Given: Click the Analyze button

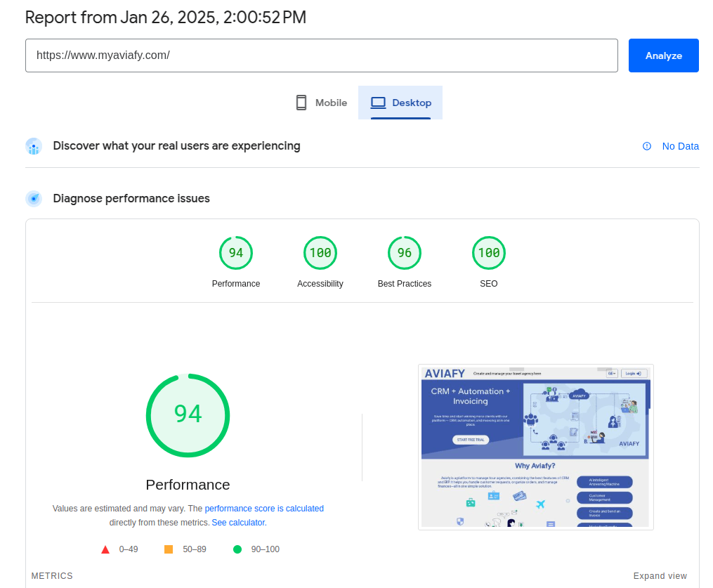Looking at the screenshot, I should [663, 55].
